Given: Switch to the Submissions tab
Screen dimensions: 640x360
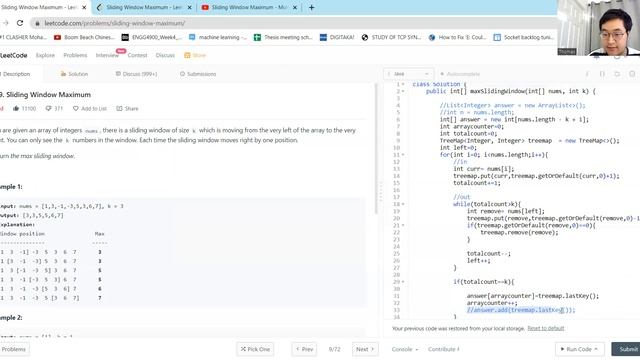Looking at the screenshot, I should [198, 74].
